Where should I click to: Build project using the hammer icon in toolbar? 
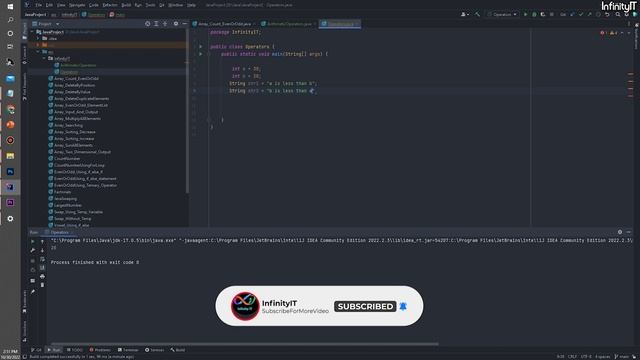click(477, 14)
